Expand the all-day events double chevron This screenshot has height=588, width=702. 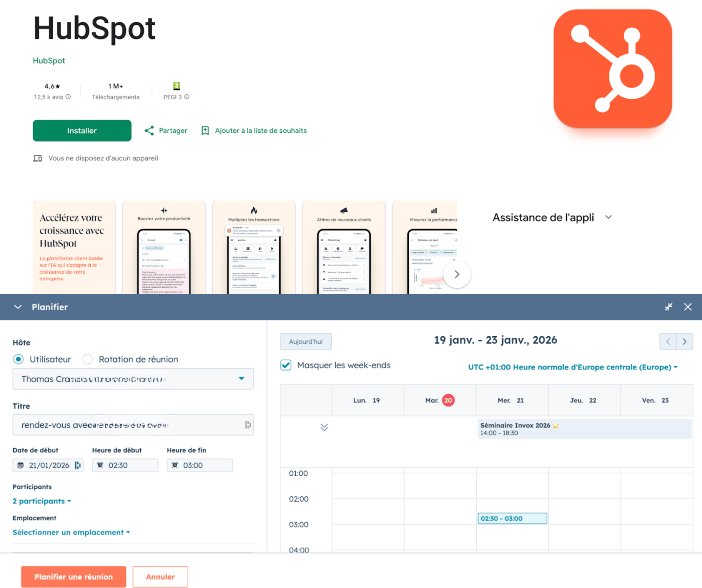click(324, 427)
